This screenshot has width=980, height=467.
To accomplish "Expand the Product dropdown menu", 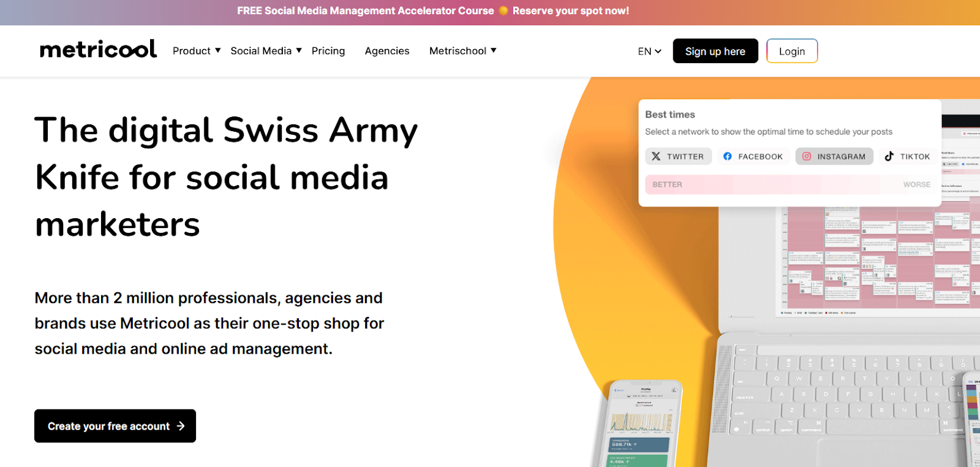I will (197, 51).
